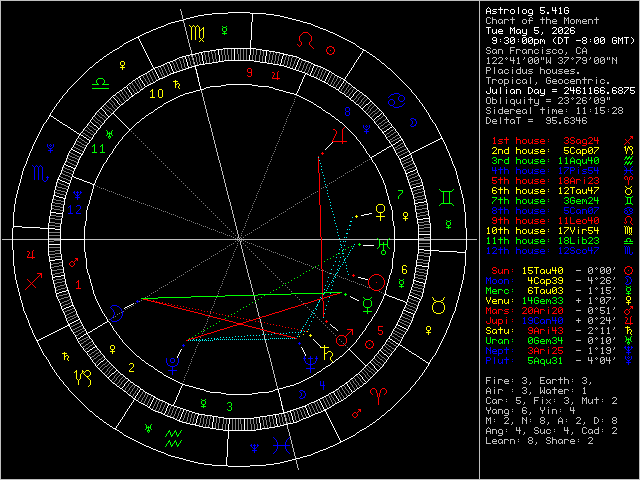
Task: Click the '10th house: 17Vir54' row
Action: pyautogui.click(x=542, y=231)
